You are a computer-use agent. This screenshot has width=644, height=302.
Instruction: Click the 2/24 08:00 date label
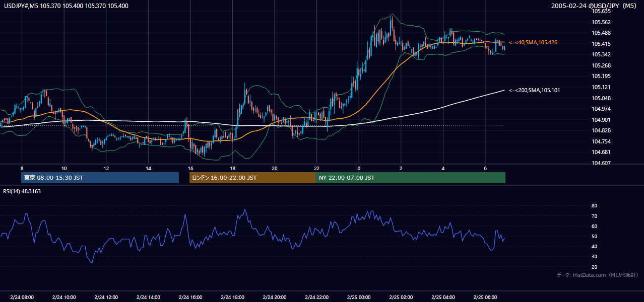(22, 297)
